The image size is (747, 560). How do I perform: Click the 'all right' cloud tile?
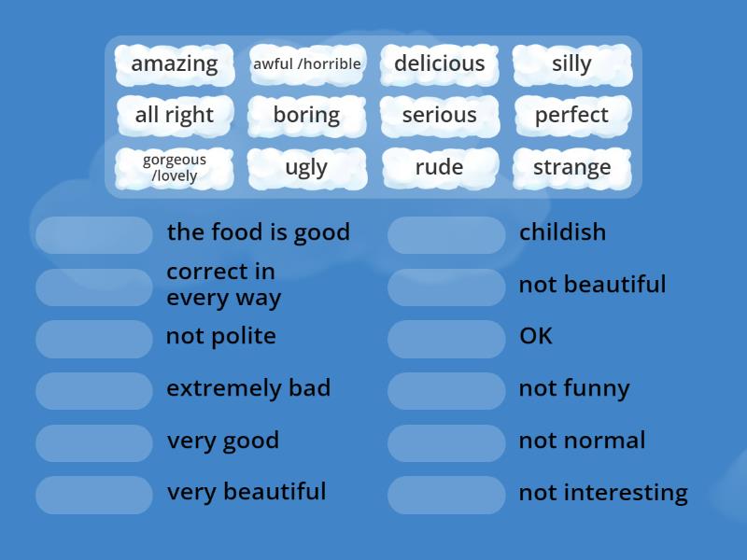tap(174, 116)
